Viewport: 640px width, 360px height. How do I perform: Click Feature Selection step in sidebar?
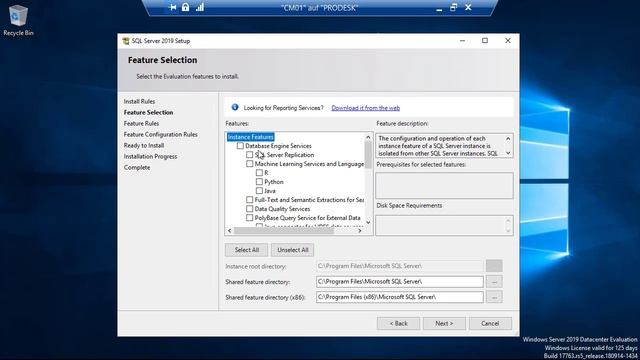[149, 112]
